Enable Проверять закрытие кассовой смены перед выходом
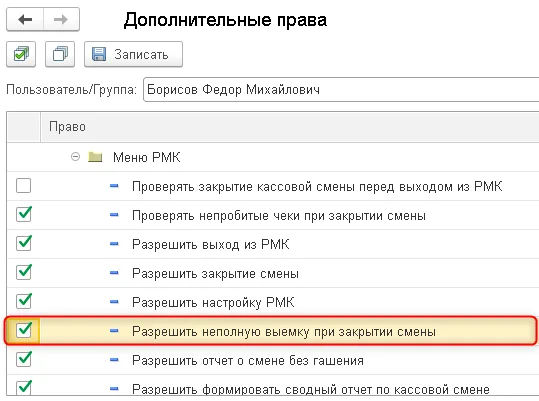Viewport: 539px width, 401px height. 23,186
